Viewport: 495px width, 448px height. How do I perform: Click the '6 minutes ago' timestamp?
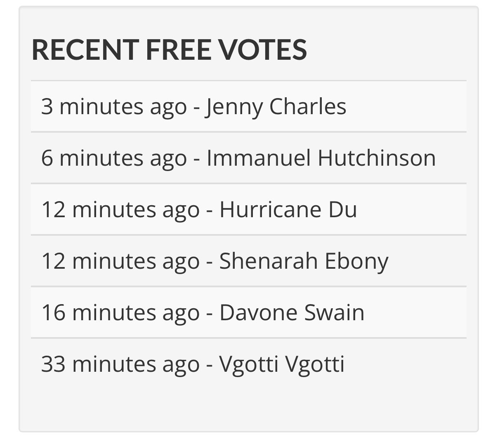[114, 159]
